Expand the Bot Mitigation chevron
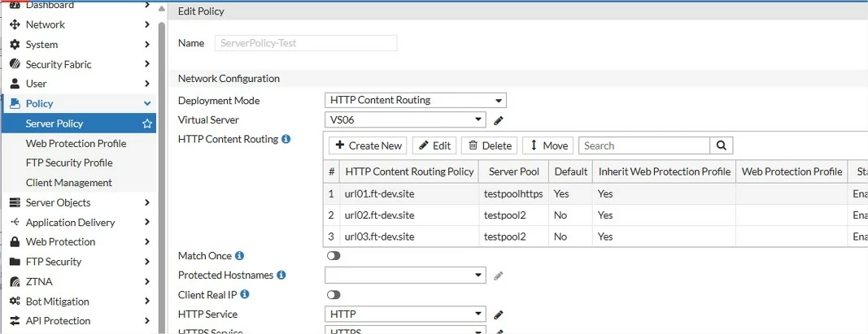The width and height of the screenshot is (868, 334). point(146,302)
